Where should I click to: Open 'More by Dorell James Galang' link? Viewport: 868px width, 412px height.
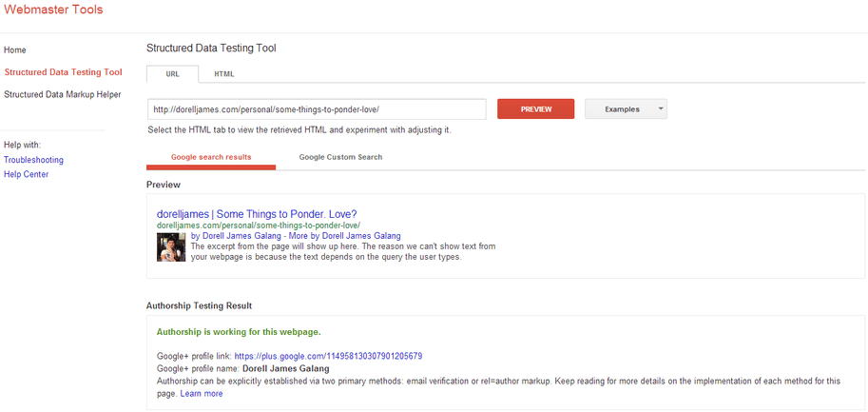click(344, 236)
